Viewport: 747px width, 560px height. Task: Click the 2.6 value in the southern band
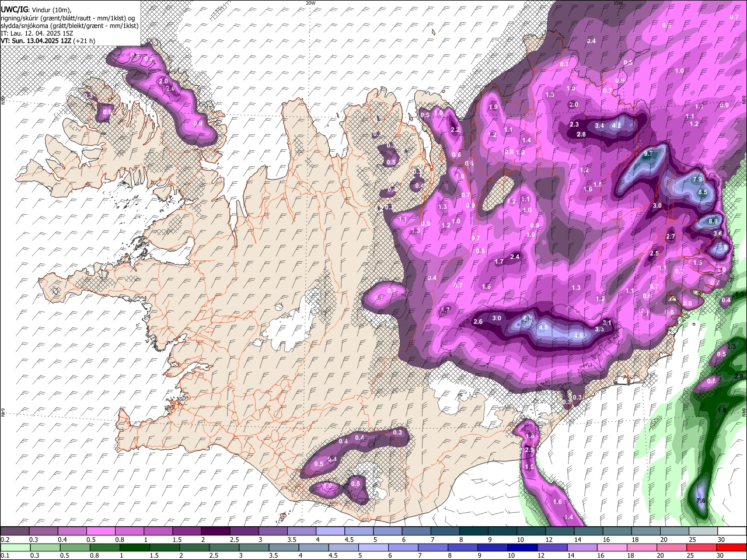point(478,322)
